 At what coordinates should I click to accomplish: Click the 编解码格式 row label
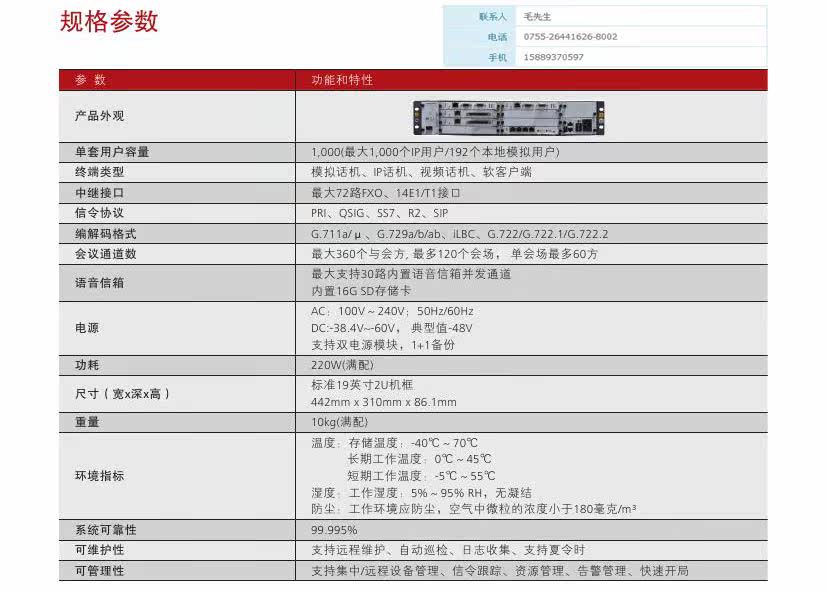point(105,234)
